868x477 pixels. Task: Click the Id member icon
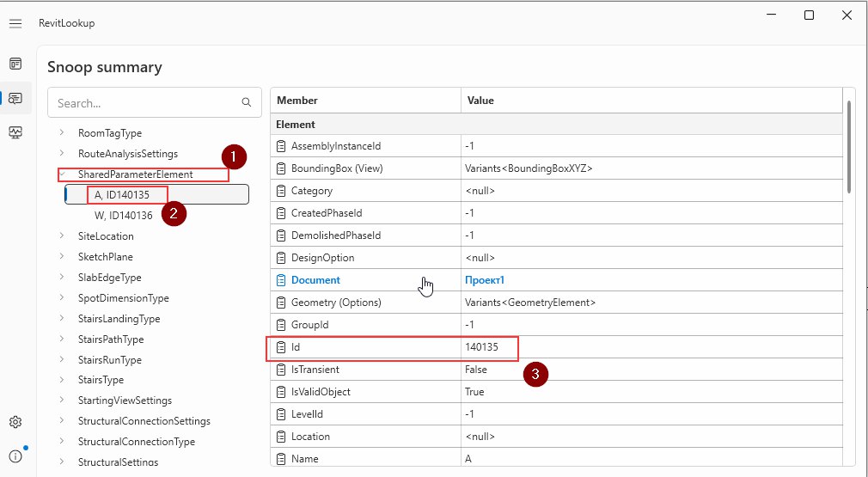point(281,347)
